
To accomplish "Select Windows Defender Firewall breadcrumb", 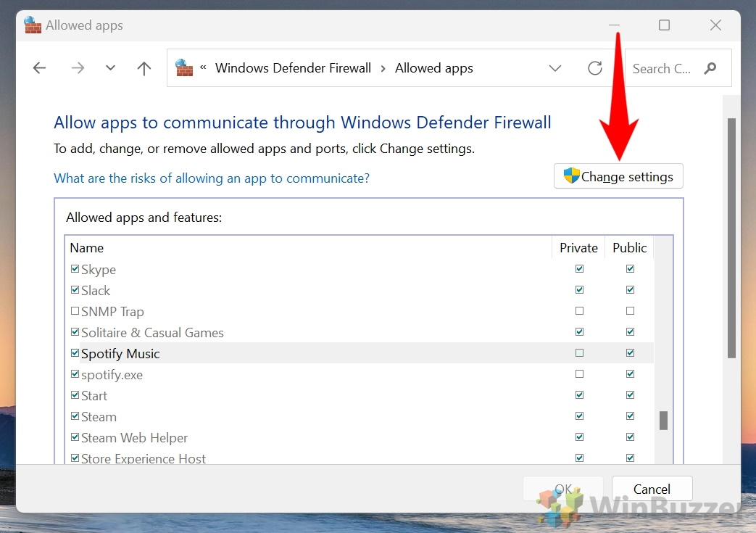I will (293, 68).
